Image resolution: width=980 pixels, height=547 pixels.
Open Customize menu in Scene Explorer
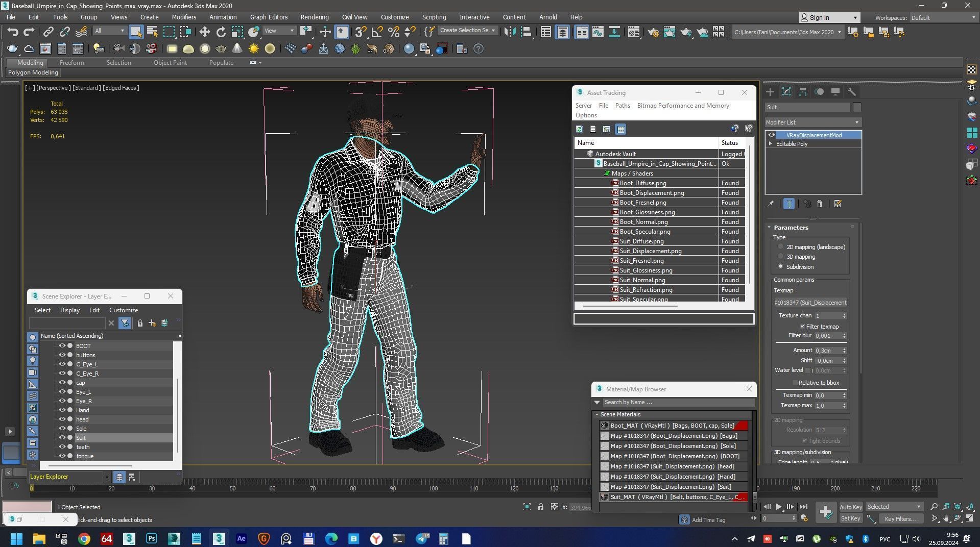point(124,310)
